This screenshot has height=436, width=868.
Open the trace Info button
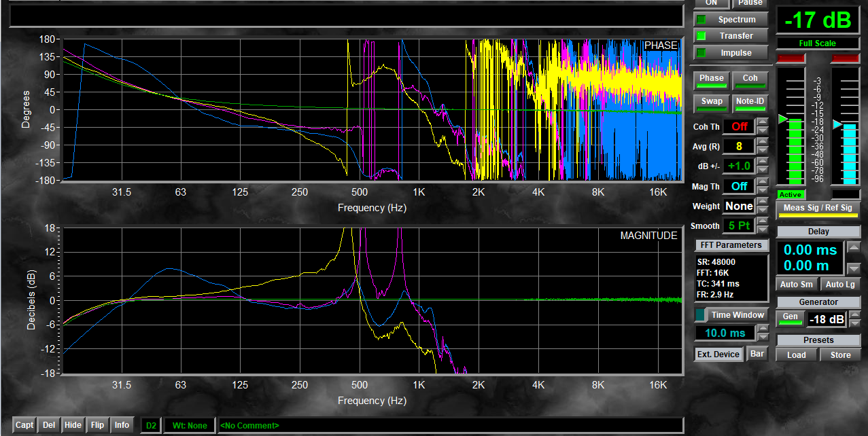(122, 425)
